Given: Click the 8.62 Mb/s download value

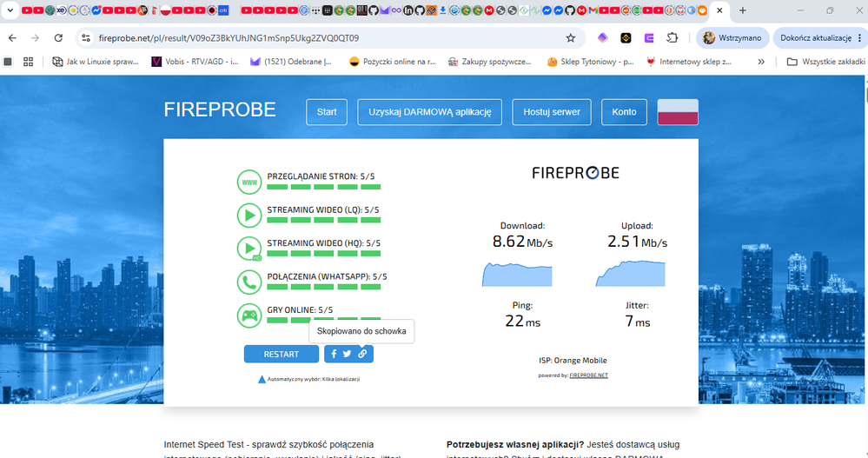Looking at the screenshot, I should click(522, 242).
